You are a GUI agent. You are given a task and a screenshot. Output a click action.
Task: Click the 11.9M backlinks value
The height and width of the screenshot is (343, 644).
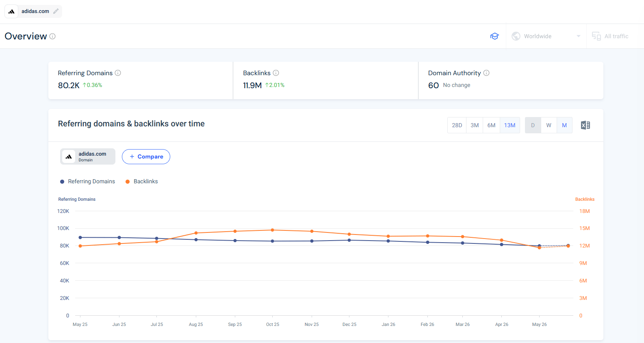[252, 85]
